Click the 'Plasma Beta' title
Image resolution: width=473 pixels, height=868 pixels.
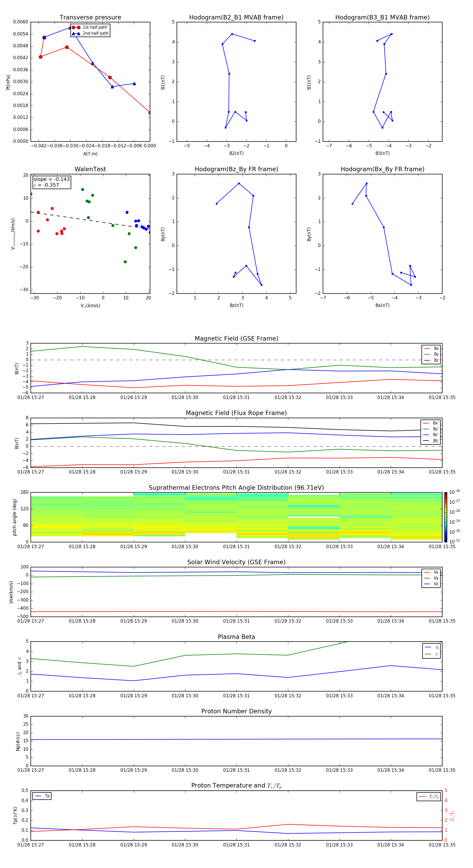236,637
